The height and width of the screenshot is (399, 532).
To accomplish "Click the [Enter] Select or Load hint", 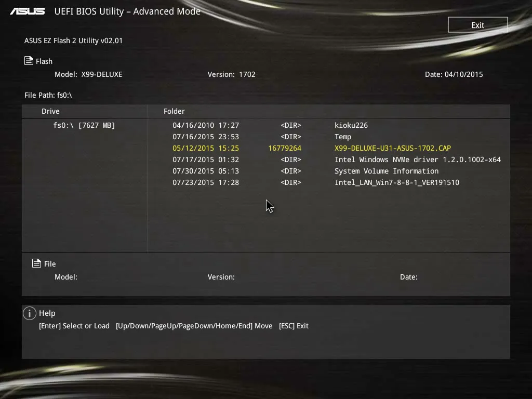I will coord(74,326).
